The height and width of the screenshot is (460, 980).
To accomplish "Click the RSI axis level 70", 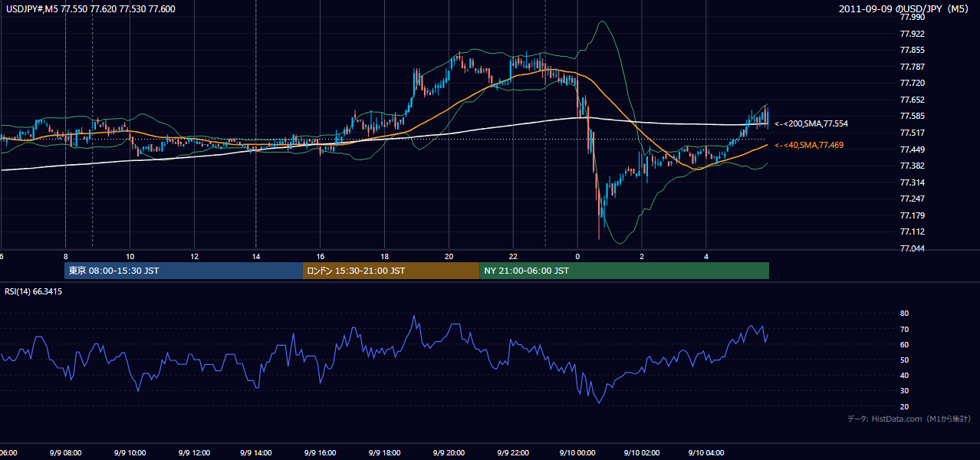I will tap(904, 329).
